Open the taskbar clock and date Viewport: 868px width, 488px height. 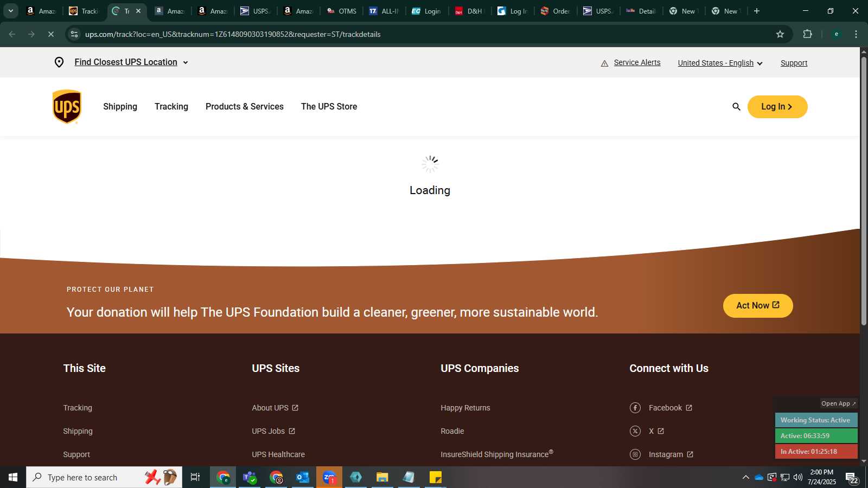pyautogui.click(x=821, y=477)
